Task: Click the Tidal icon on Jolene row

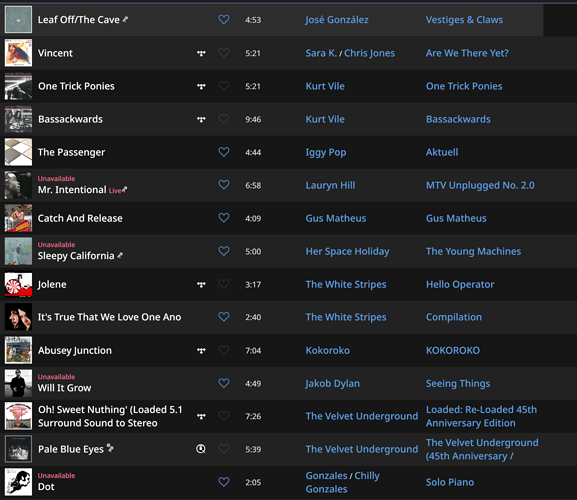Action: click(201, 285)
